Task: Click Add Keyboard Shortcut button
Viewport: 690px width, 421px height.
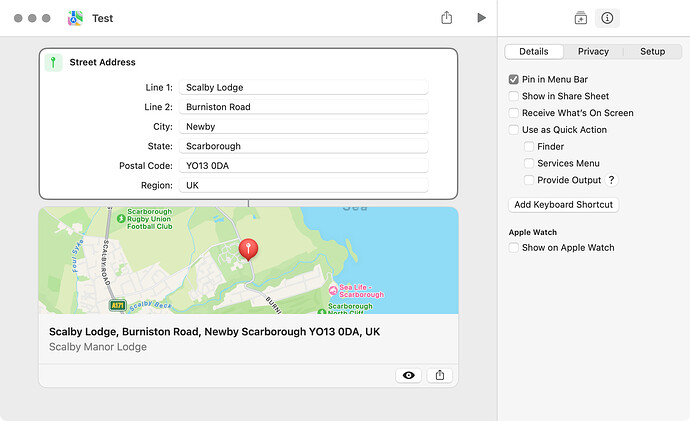Action: pyautogui.click(x=563, y=205)
